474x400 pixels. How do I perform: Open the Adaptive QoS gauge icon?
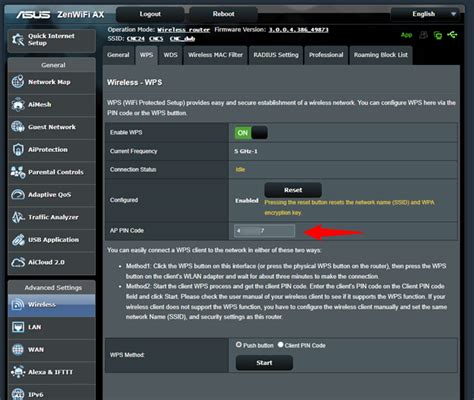click(x=18, y=195)
